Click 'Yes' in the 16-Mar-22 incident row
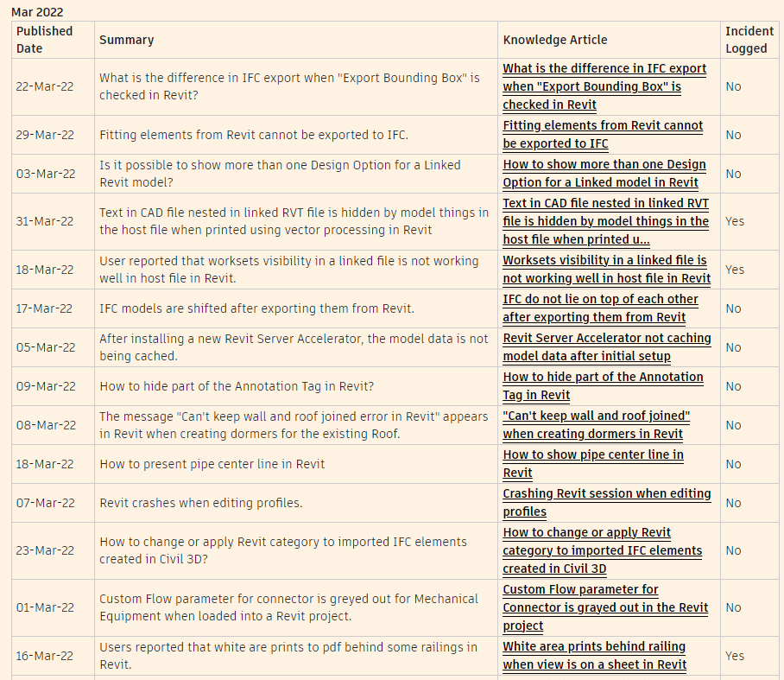This screenshot has height=680, width=784. [735, 656]
